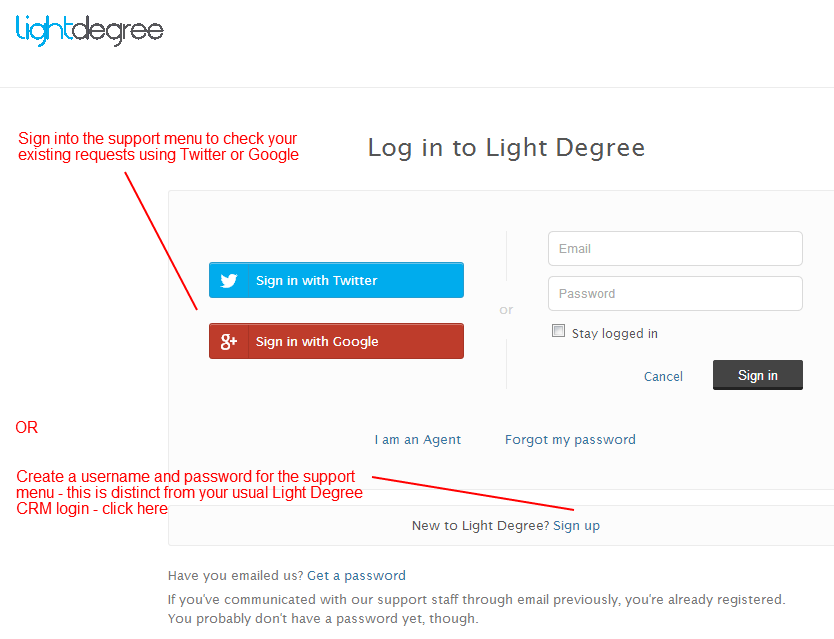Focus the Email input field

(675, 249)
